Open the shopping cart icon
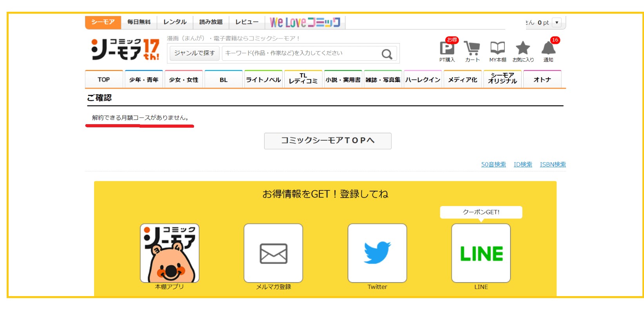 coord(472,49)
